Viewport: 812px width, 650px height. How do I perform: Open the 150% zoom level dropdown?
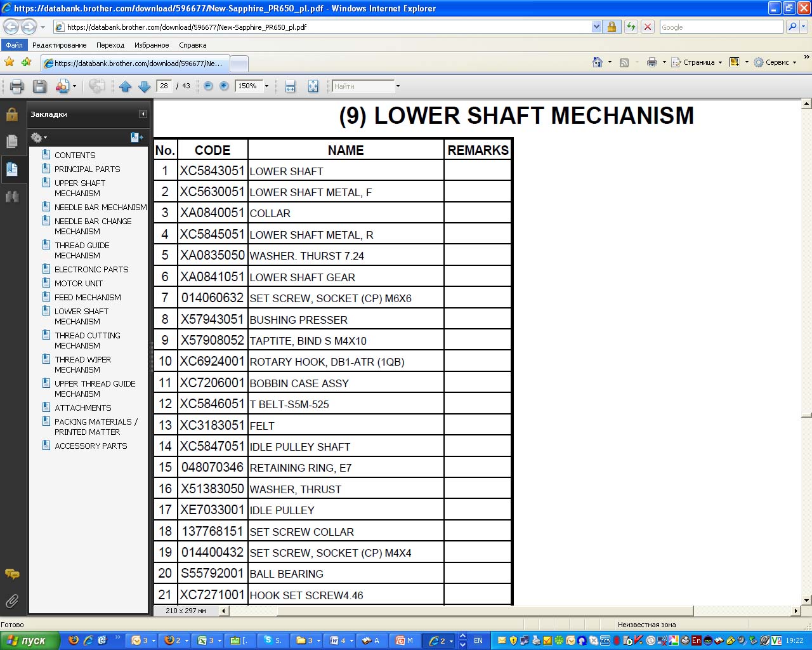pyautogui.click(x=266, y=86)
